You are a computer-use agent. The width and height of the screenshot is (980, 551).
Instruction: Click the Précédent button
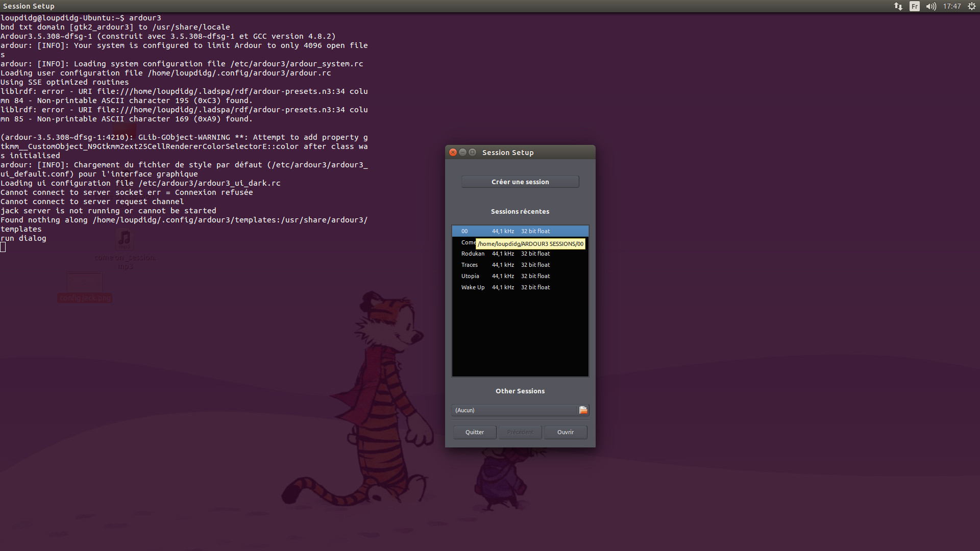coord(520,432)
